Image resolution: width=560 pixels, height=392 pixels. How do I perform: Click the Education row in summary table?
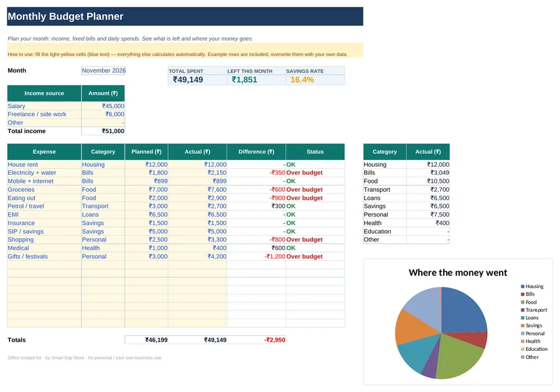[406, 231]
